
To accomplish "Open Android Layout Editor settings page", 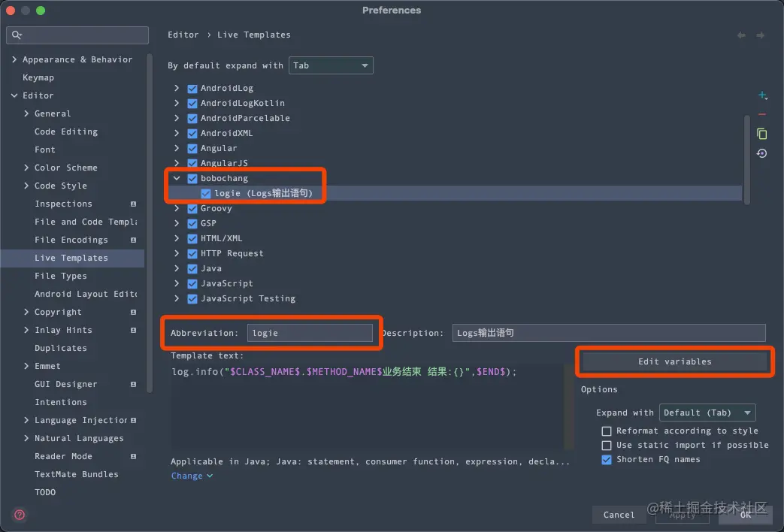I will pyautogui.click(x=86, y=294).
